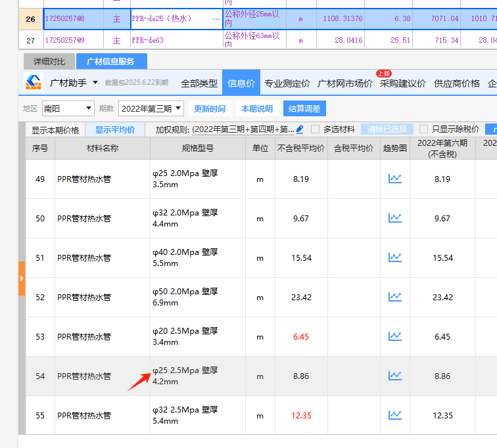Click ellipsis button in PPR-de25 cell
Image resolution: width=497 pixels, height=448 pixels.
[216, 19]
